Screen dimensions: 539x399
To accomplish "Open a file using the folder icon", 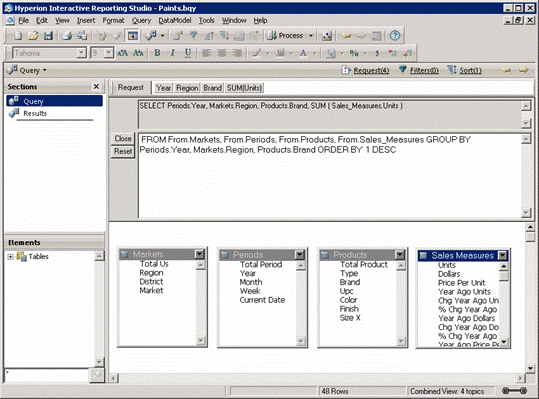I will coord(33,35).
